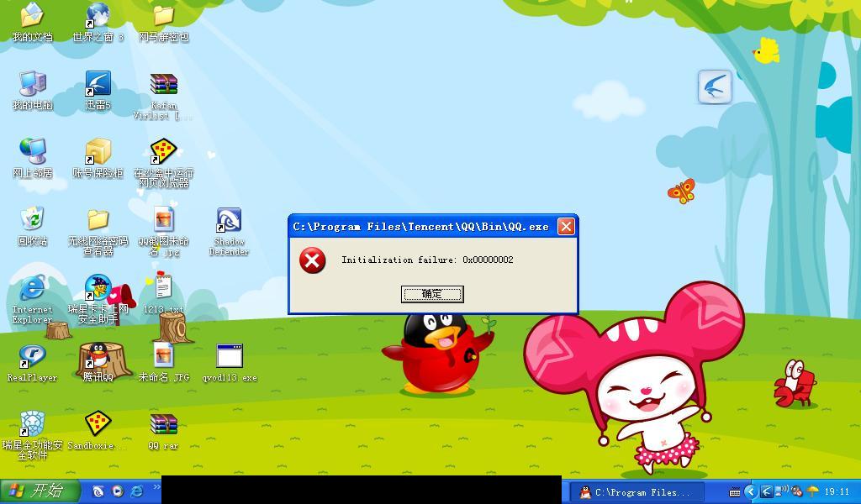Select the qvod113.exe file icon
Screen dimensions: 861x504
(x=230, y=363)
